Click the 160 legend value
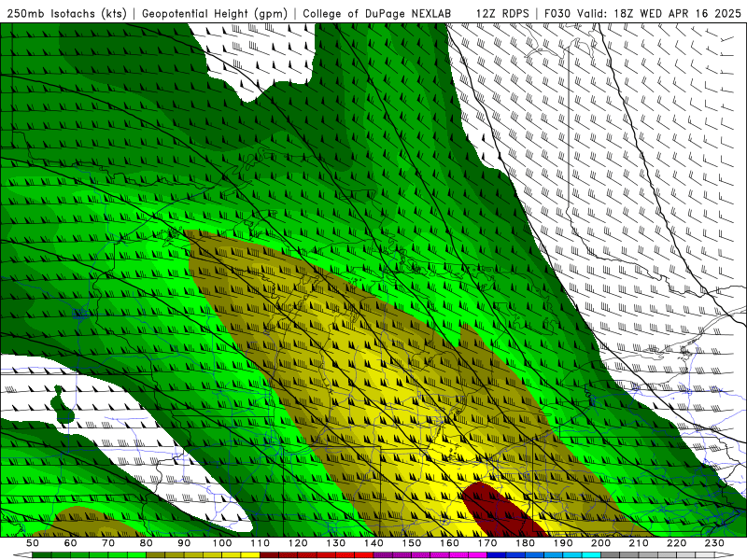The width and height of the screenshot is (747, 560). click(x=449, y=543)
